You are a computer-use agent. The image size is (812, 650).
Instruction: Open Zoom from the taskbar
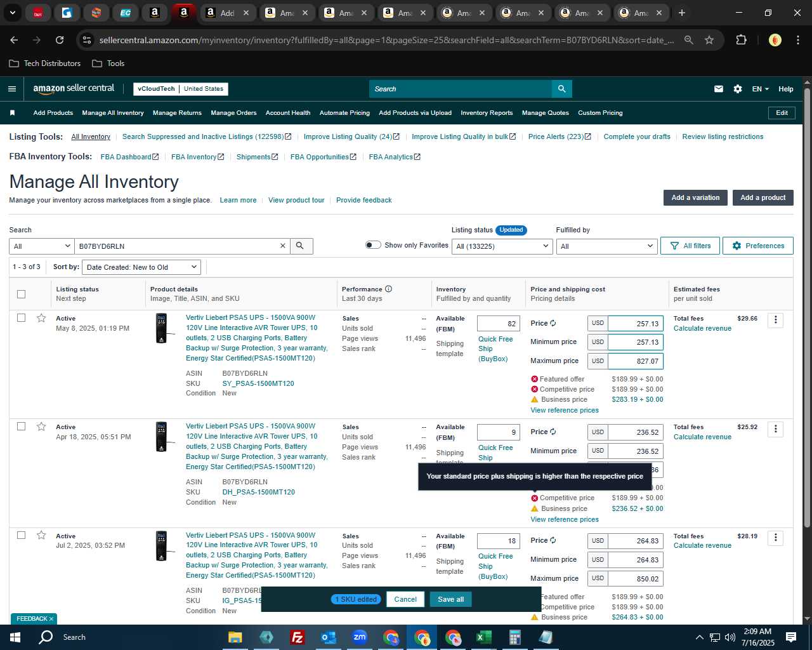coord(360,637)
